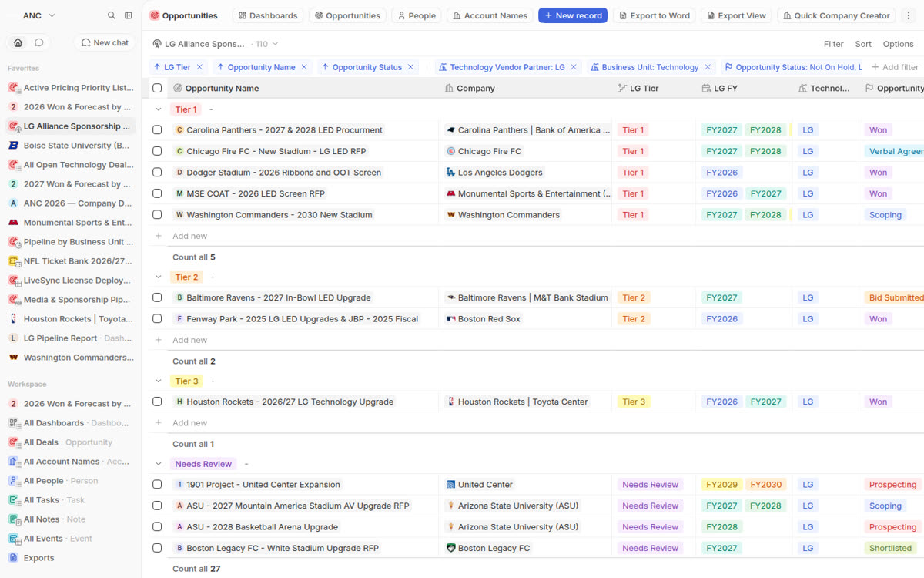Open the three-dot more menu in top bar
Image resolution: width=924 pixels, height=578 pixels.
909,15
